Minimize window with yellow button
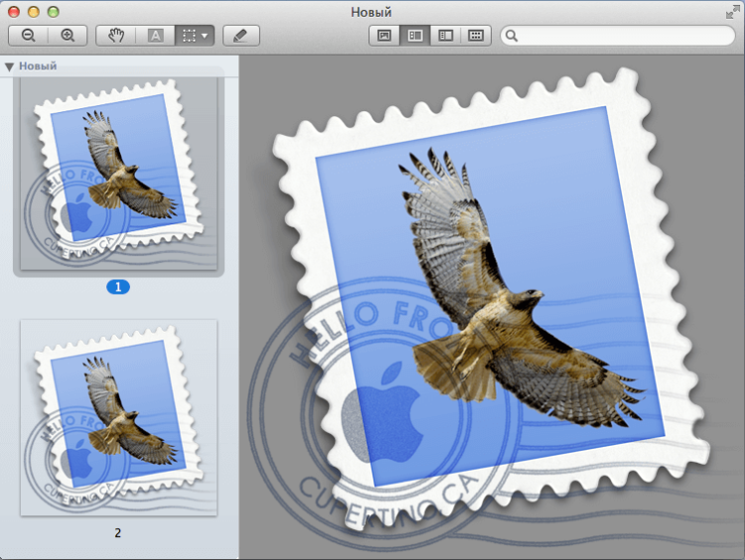The image size is (745, 560). pyautogui.click(x=33, y=12)
